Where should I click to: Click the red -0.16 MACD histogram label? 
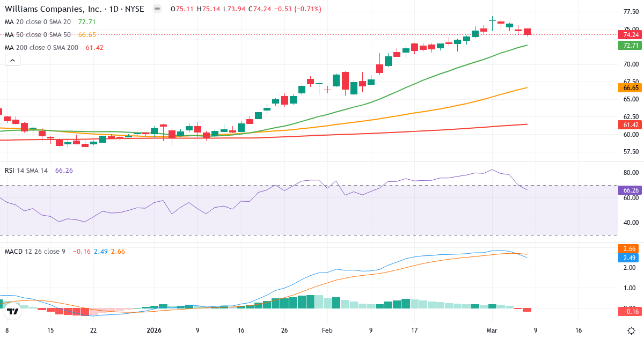(x=629, y=310)
